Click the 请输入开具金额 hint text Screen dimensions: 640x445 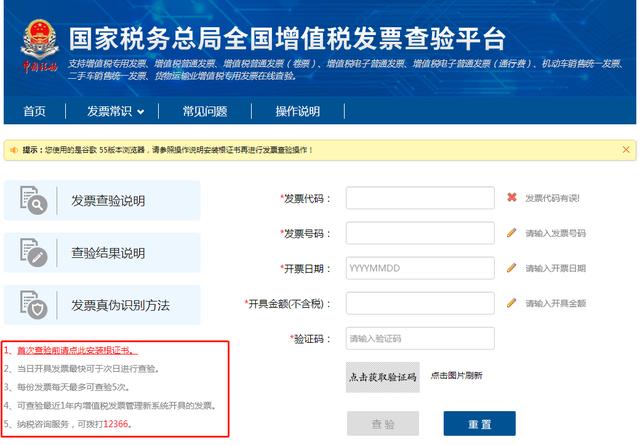(x=556, y=303)
